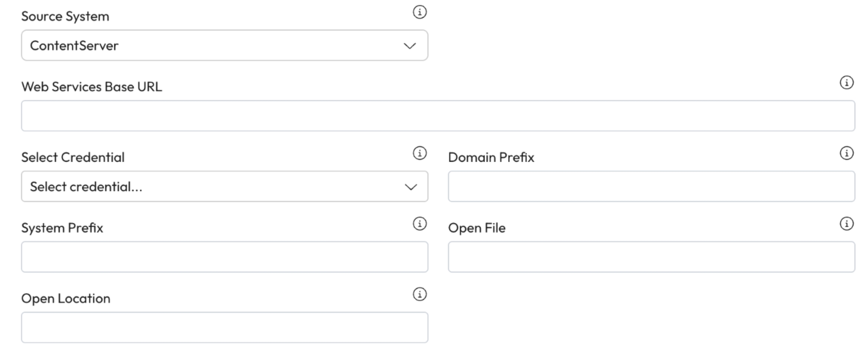Click the "Select Credential" field label
Screen dimensions: 868x351
73,158
